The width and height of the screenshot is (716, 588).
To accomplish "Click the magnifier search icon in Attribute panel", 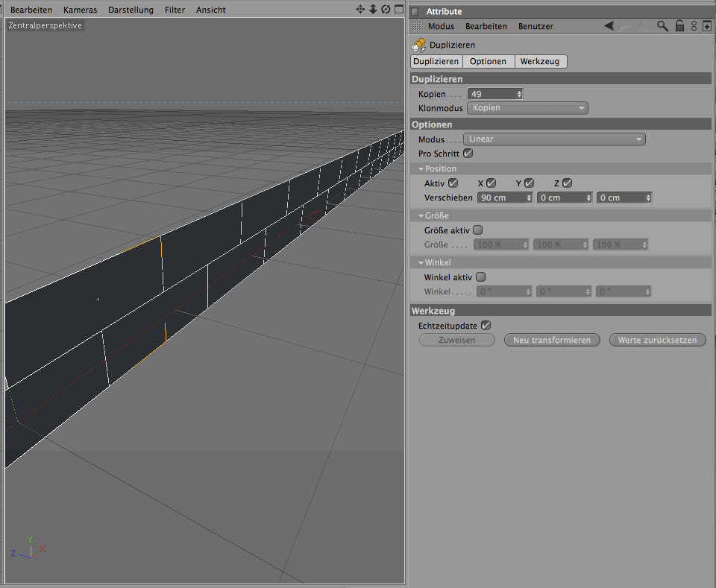I will [662, 26].
